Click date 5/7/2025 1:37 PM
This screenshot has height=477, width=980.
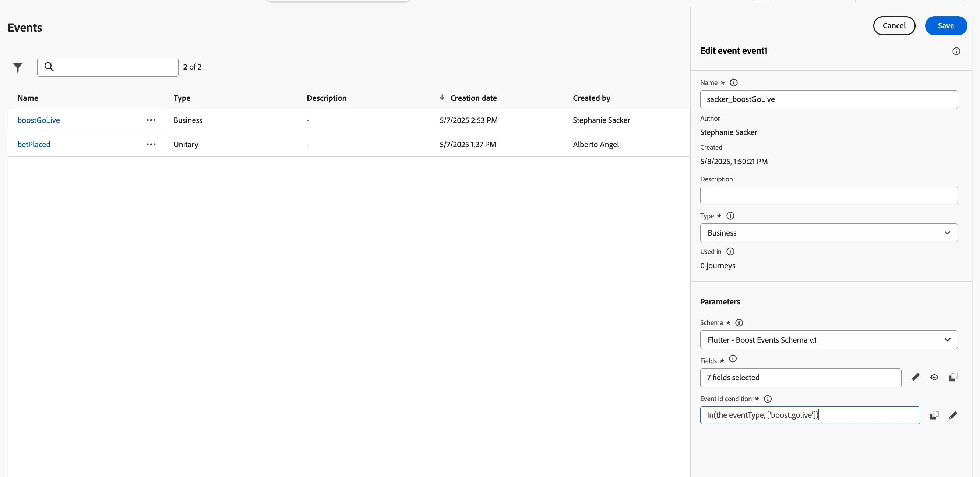point(468,145)
